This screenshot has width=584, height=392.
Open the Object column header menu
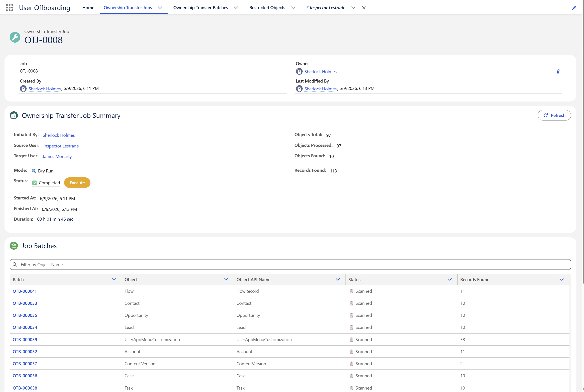[x=226, y=280]
